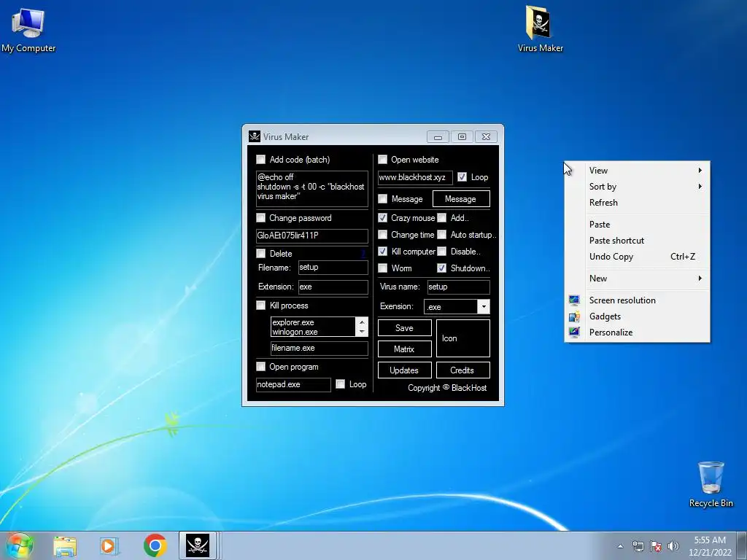Image resolution: width=747 pixels, height=560 pixels.
Task: Click the Credits button
Action: 462,370
